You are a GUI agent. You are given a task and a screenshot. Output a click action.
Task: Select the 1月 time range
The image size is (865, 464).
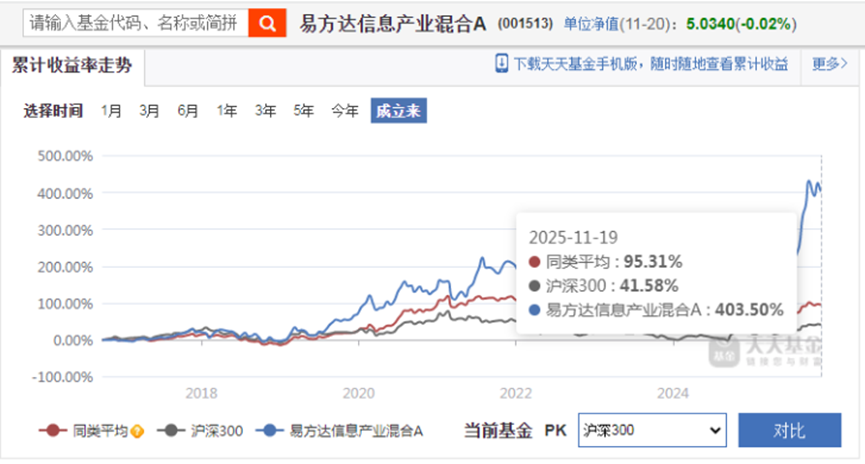click(111, 111)
